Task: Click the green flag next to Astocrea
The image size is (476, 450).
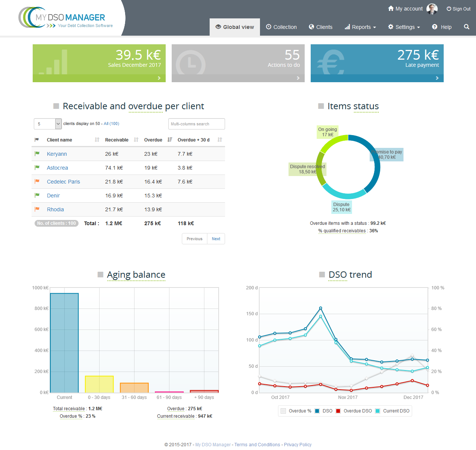Action: click(37, 167)
